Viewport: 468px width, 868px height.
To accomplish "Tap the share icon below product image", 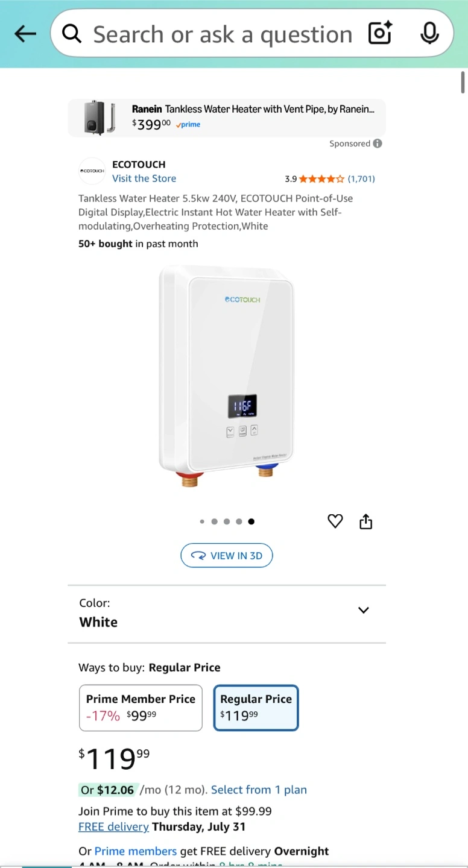I will tap(366, 521).
